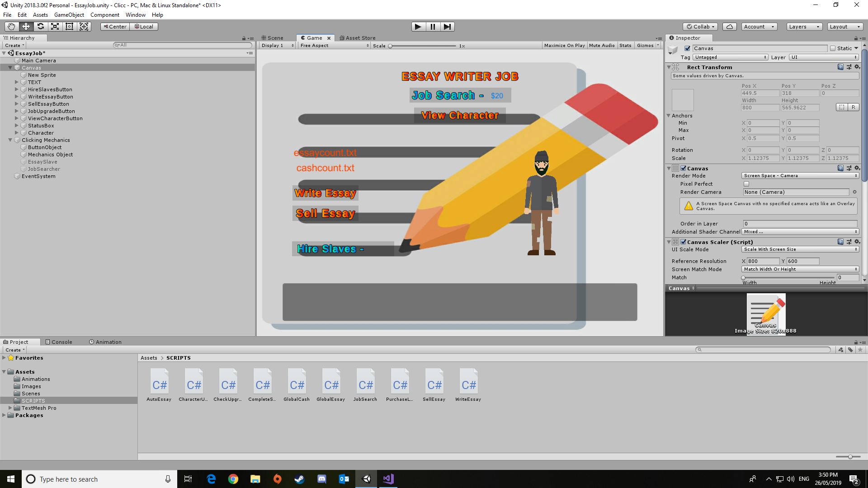The width and height of the screenshot is (868, 488).
Task: Open Canvas Scaler settings gear
Action: tap(857, 242)
